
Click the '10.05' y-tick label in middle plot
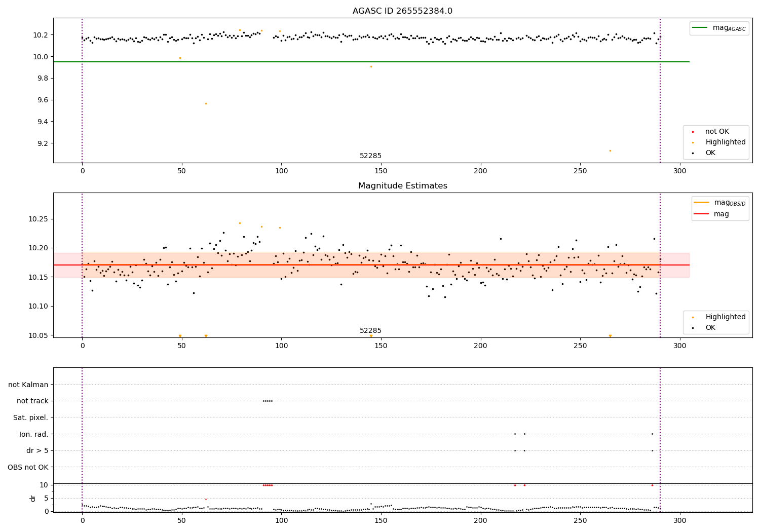click(x=40, y=335)
